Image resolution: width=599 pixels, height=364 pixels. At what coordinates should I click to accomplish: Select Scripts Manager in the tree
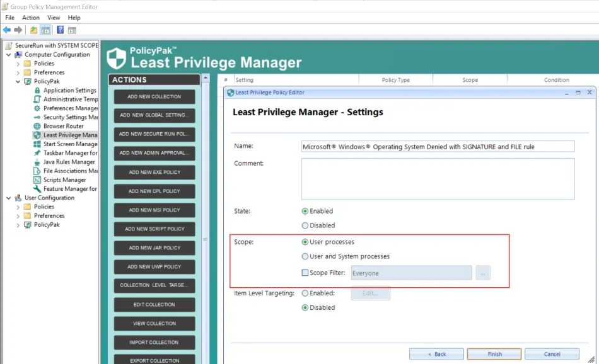64,180
